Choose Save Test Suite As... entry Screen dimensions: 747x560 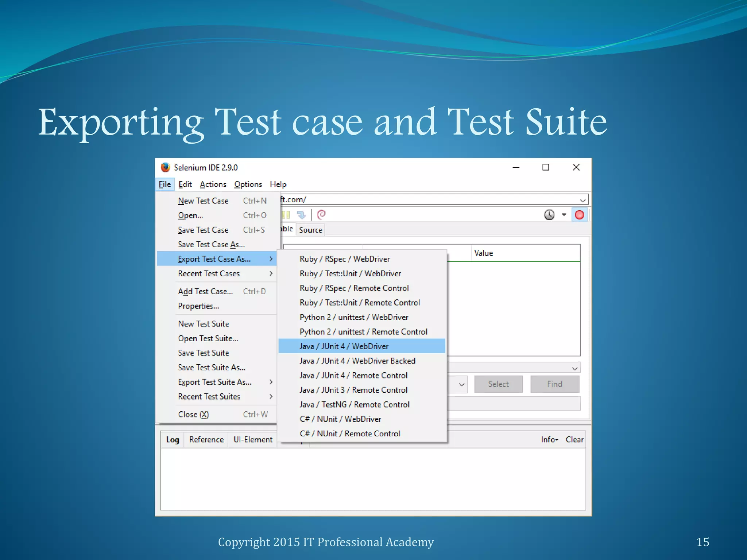(x=217, y=367)
